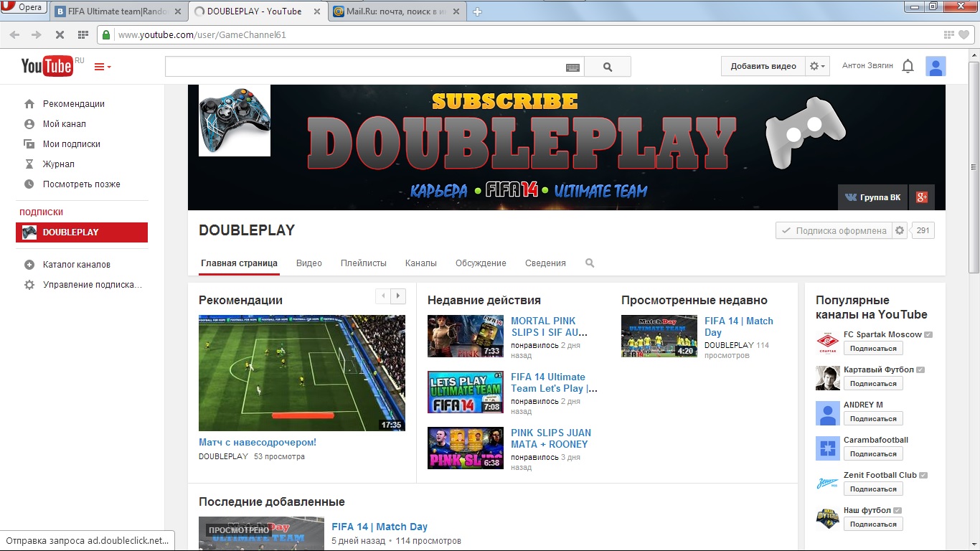Click the Антон Звягин account name
980x551 pixels.
[867, 66]
